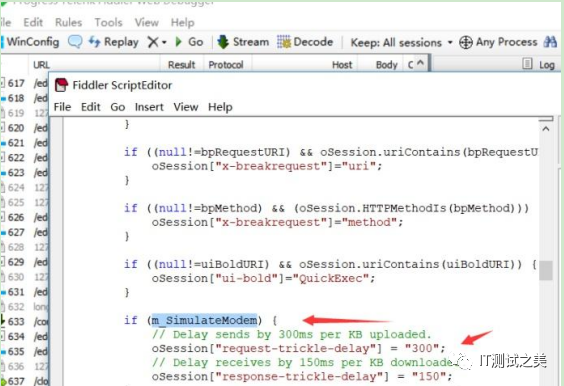Image resolution: width=564 pixels, height=386 pixels.
Task: Click the Stream download arrow icon
Action: tap(223, 42)
